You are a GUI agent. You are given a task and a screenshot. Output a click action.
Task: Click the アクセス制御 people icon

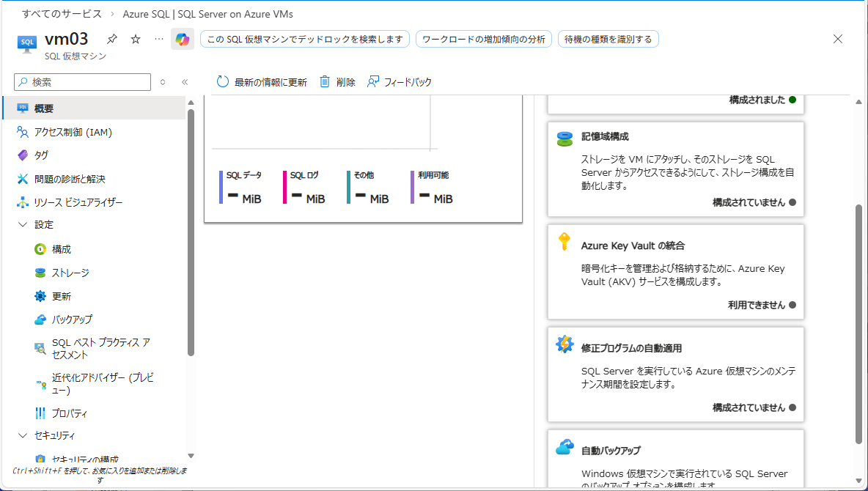tap(23, 132)
